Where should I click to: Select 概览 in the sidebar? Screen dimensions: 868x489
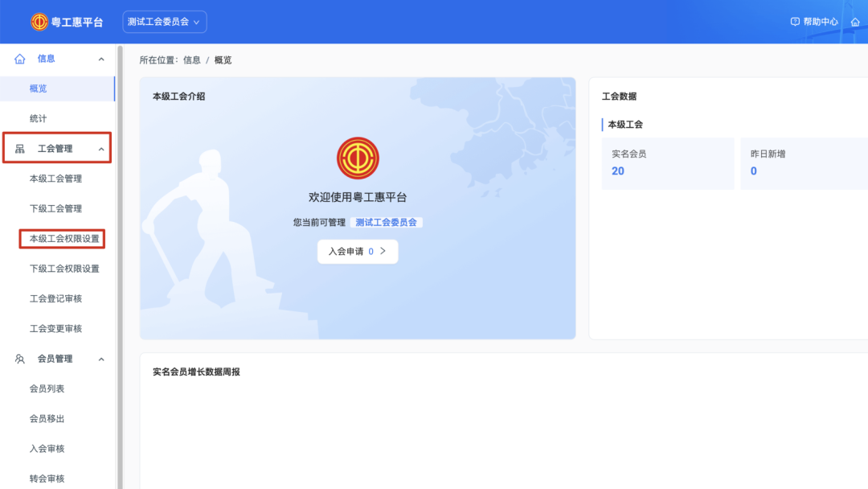click(57, 88)
